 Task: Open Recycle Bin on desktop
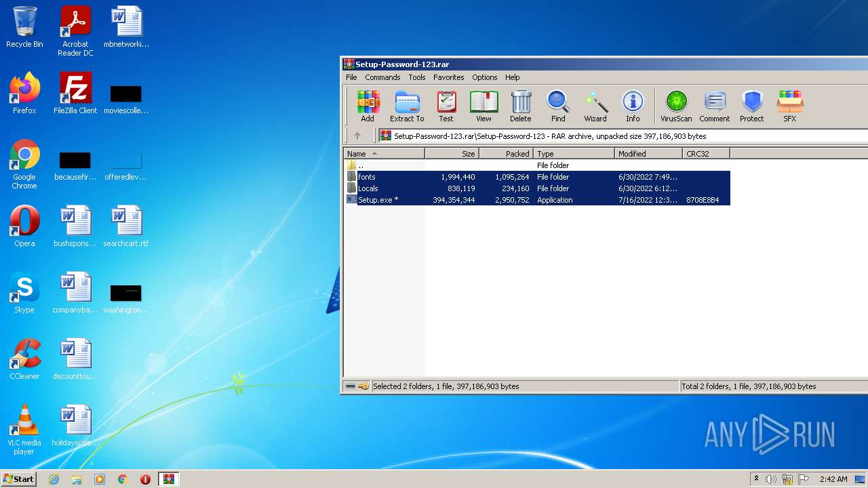(x=24, y=27)
